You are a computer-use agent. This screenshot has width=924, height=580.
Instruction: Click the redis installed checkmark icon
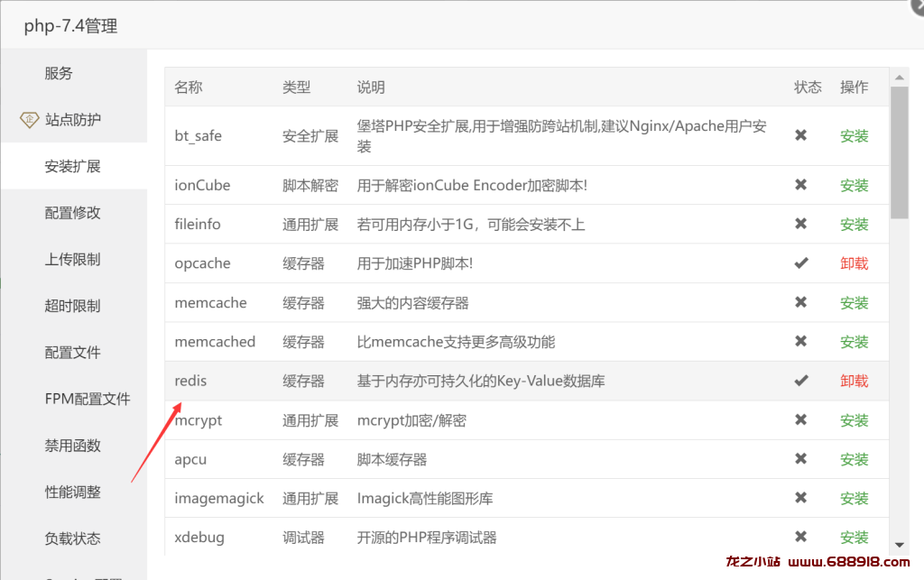pyautogui.click(x=801, y=381)
